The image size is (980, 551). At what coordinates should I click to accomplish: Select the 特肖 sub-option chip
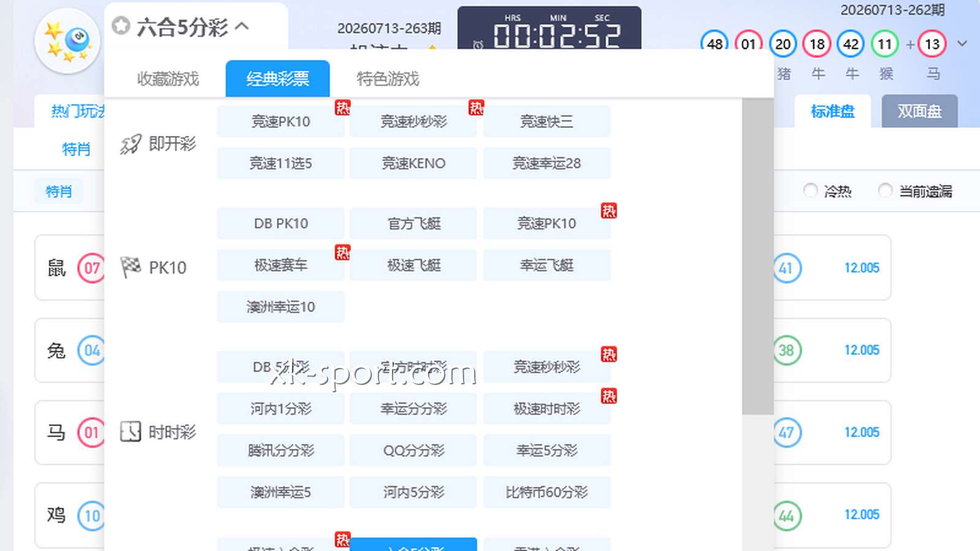[x=59, y=191]
